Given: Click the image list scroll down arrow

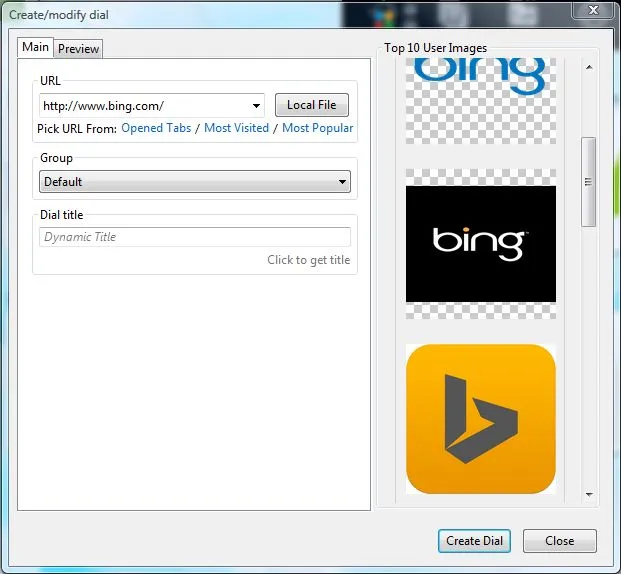Looking at the screenshot, I should coord(589,494).
